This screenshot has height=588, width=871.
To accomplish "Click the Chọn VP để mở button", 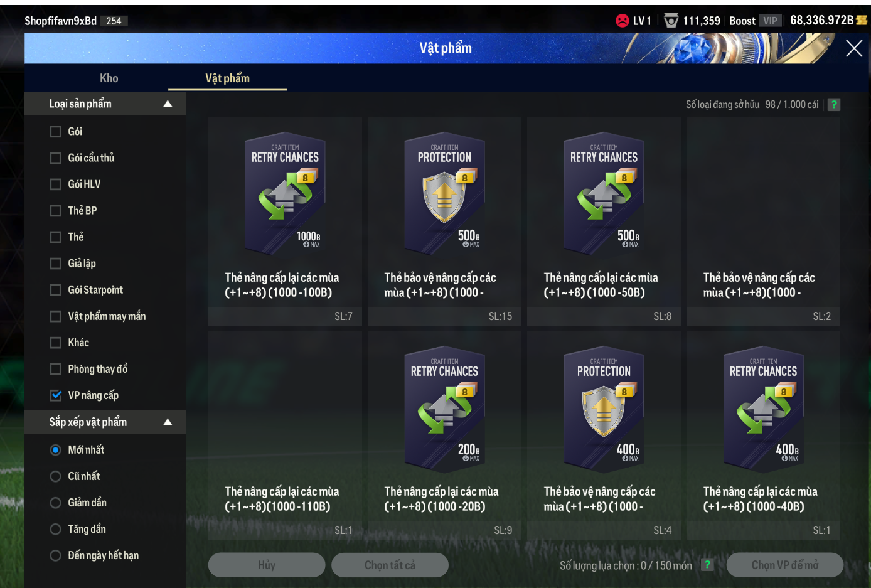I will (x=785, y=565).
